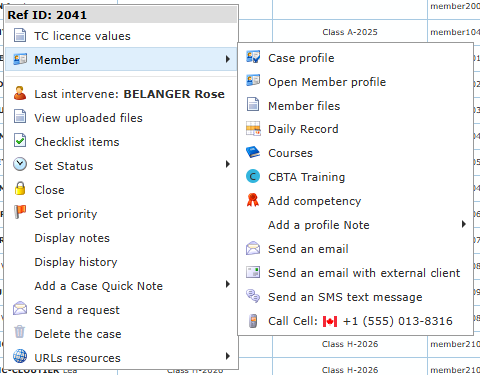Expand Add a profile Note submenu arrow
Viewport: 480px width, 375px height.
(x=464, y=224)
